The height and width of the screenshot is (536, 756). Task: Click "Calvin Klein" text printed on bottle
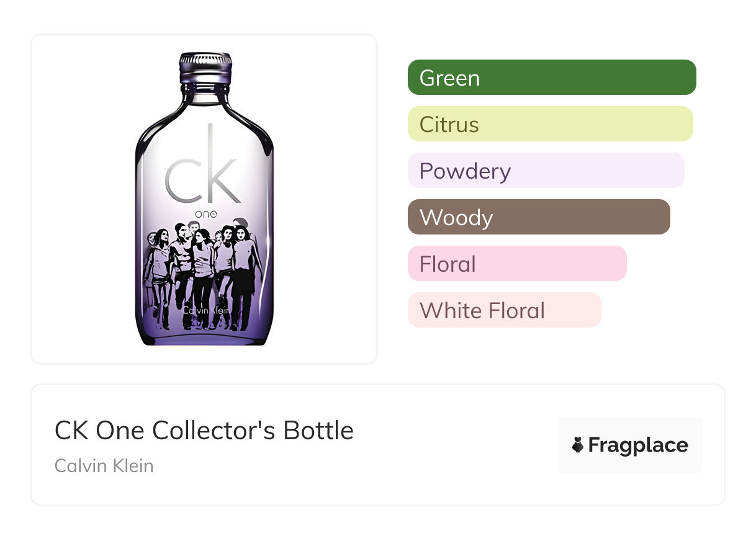tap(203, 308)
